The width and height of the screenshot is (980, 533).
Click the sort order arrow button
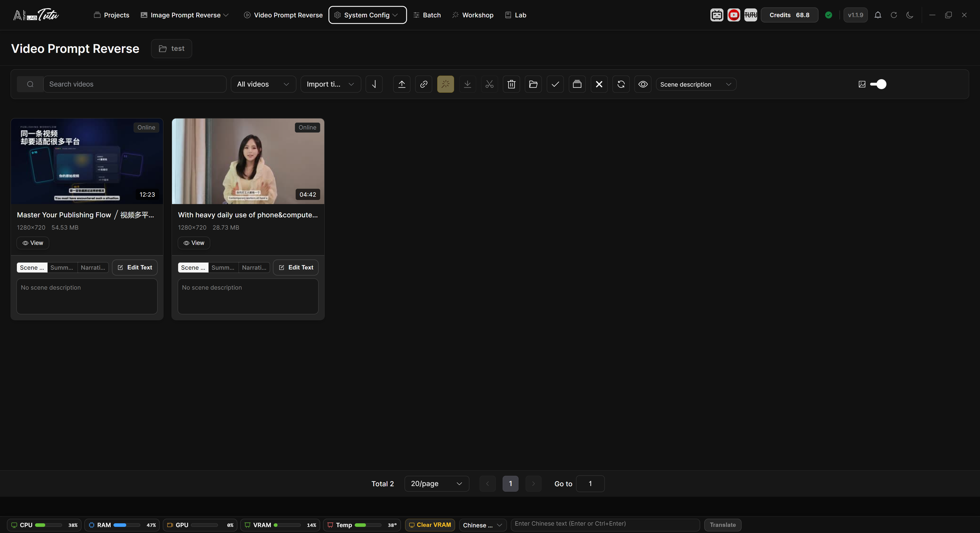pos(374,84)
